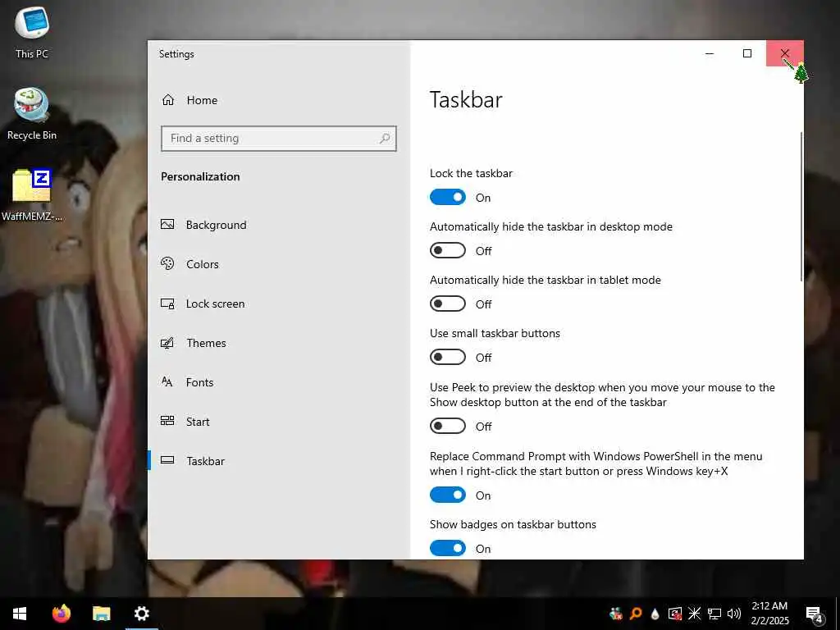The width and height of the screenshot is (840, 630).
Task: Open File Explorer from the taskbar
Action: (101, 614)
